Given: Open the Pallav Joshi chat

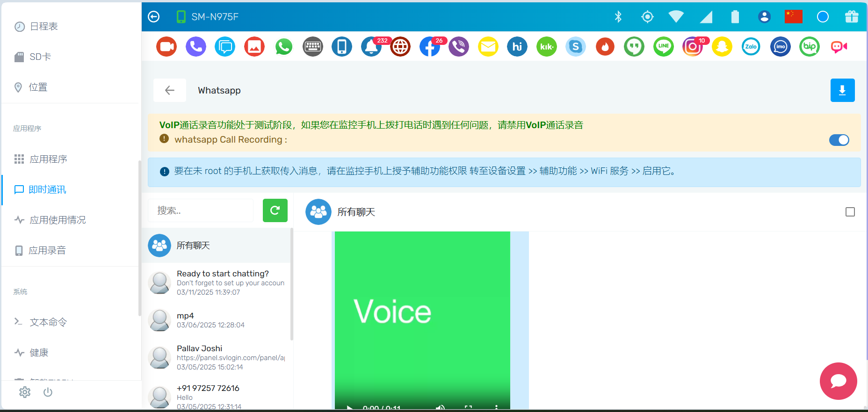Looking at the screenshot, I should (216, 358).
